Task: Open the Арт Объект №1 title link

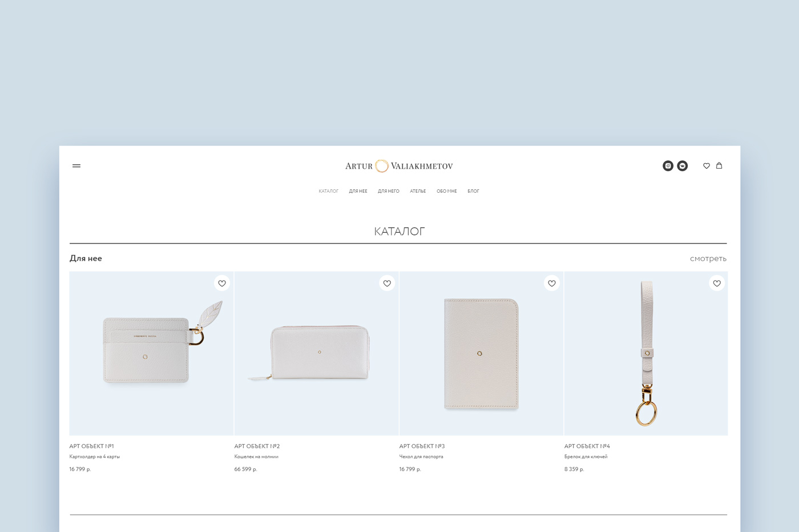Action: [91, 446]
